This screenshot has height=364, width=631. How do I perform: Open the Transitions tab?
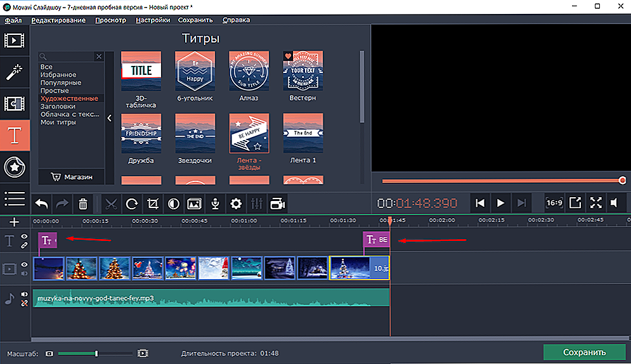(15, 104)
